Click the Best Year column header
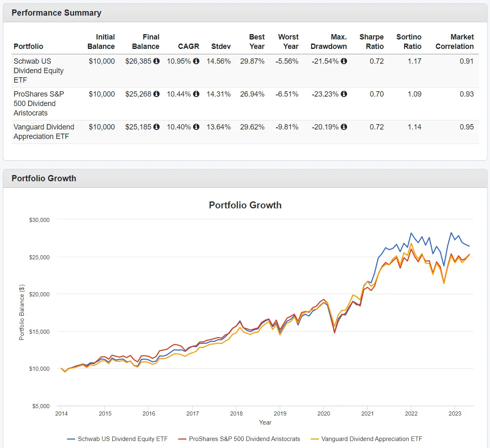This screenshot has height=448, width=490. point(257,42)
